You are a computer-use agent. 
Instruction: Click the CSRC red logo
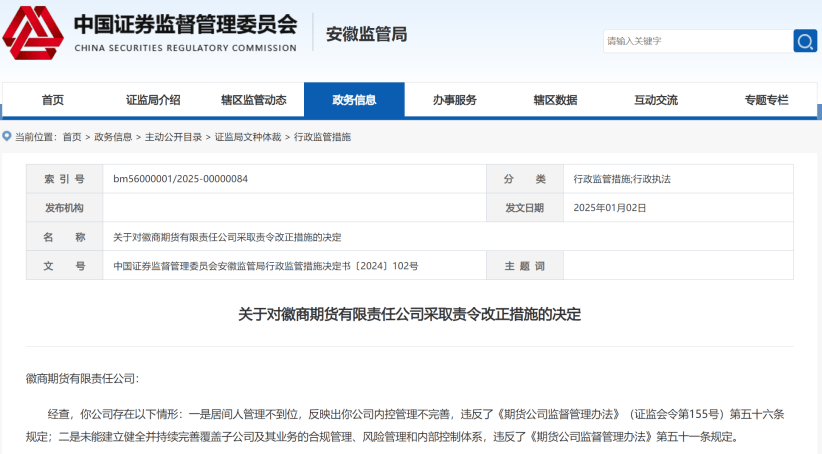pyautogui.click(x=33, y=33)
